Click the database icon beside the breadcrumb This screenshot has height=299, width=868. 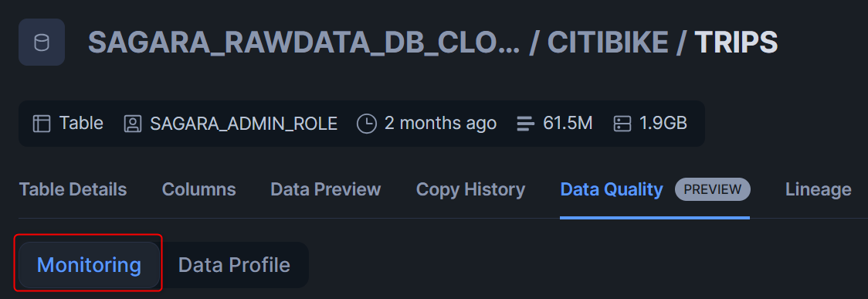coord(42,42)
